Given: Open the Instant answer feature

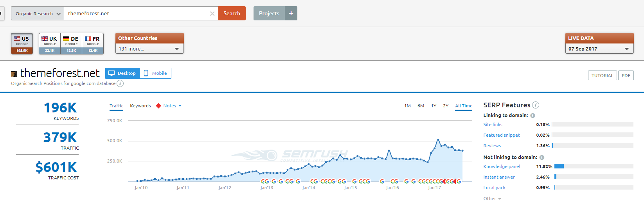Looking at the screenshot, I should click(x=499, y=177).
